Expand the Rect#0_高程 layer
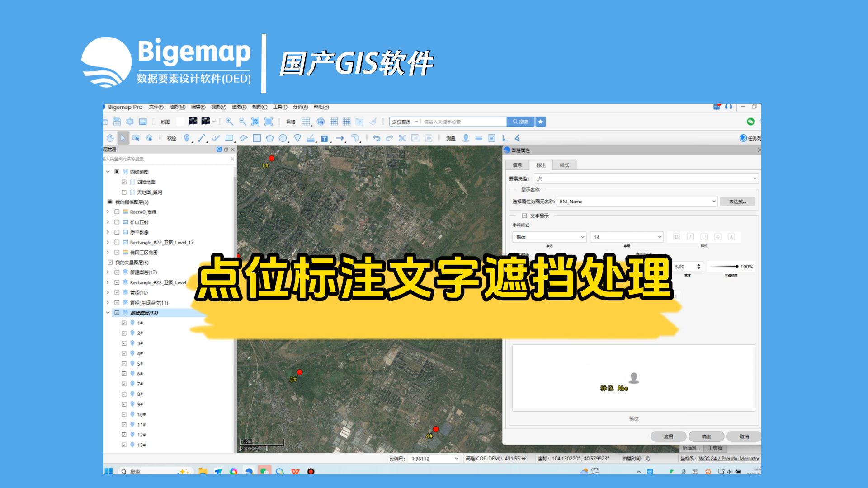Screen dimensions: 868x488 tap(108, 212)
